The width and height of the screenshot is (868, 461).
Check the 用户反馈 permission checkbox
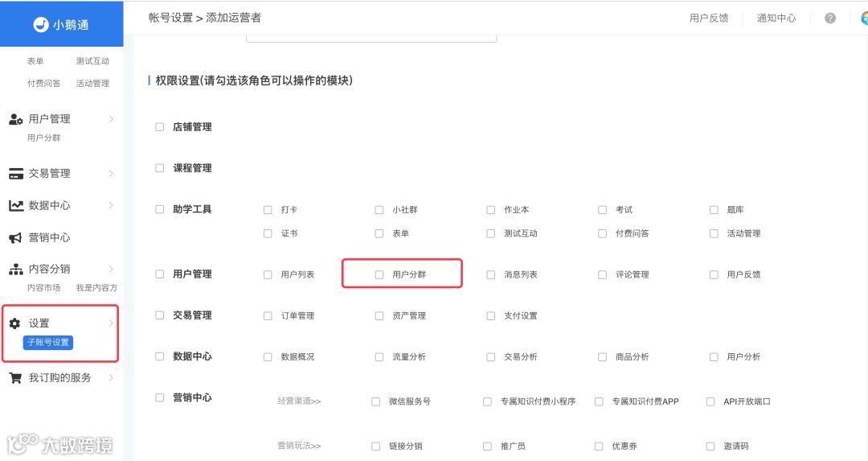[x=714, y=275]
